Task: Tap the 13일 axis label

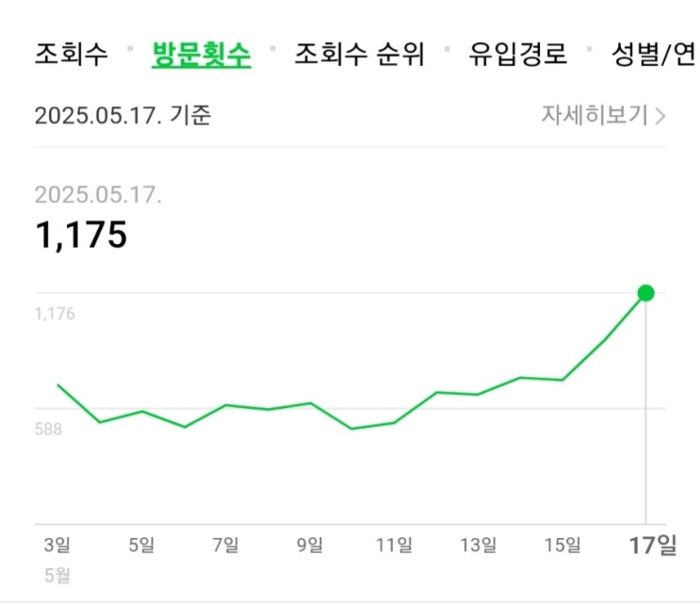Action: click(478, 545)
